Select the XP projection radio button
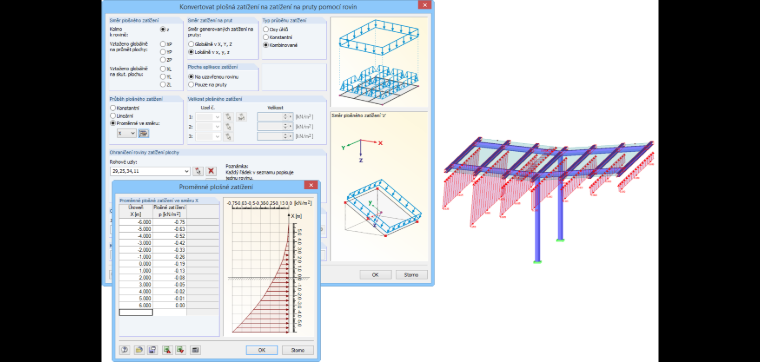This screenshot has height=362, width=760. [163, 44]
